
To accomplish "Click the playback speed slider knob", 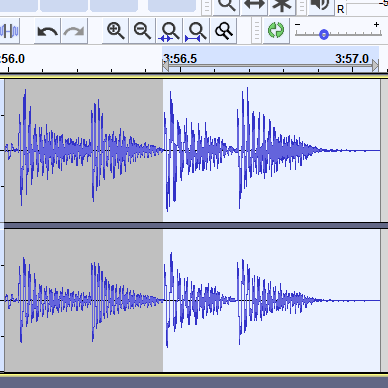I will point(324,34).
